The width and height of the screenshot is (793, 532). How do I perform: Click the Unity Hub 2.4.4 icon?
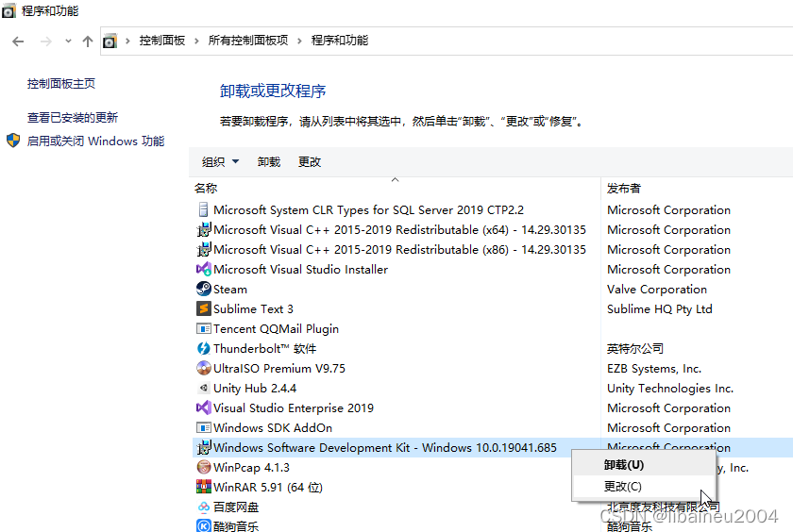(203, 388)
